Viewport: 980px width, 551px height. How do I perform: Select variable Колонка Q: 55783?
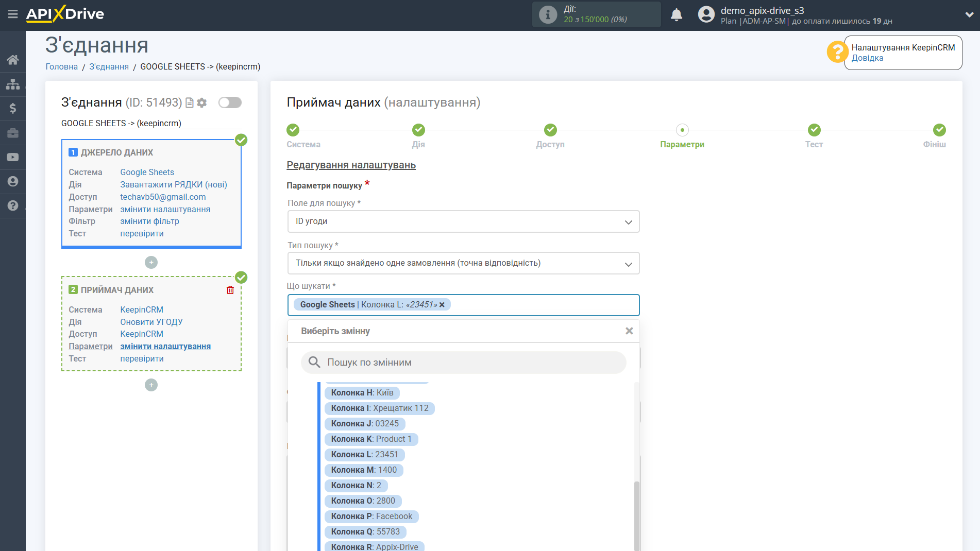tap(365, 532)
